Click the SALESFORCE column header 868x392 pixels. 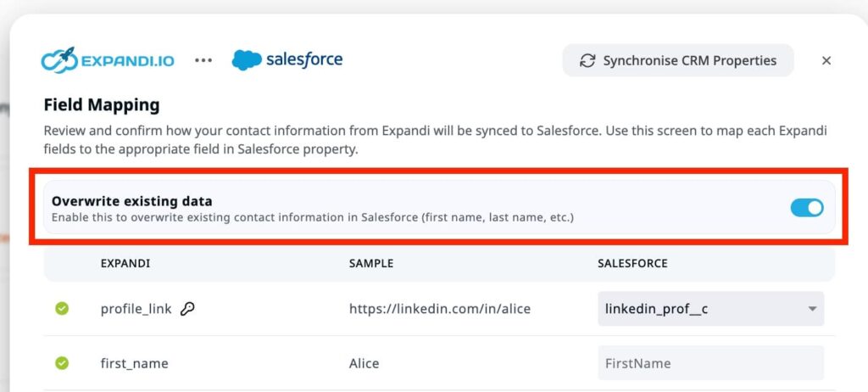tap(632, 264)
